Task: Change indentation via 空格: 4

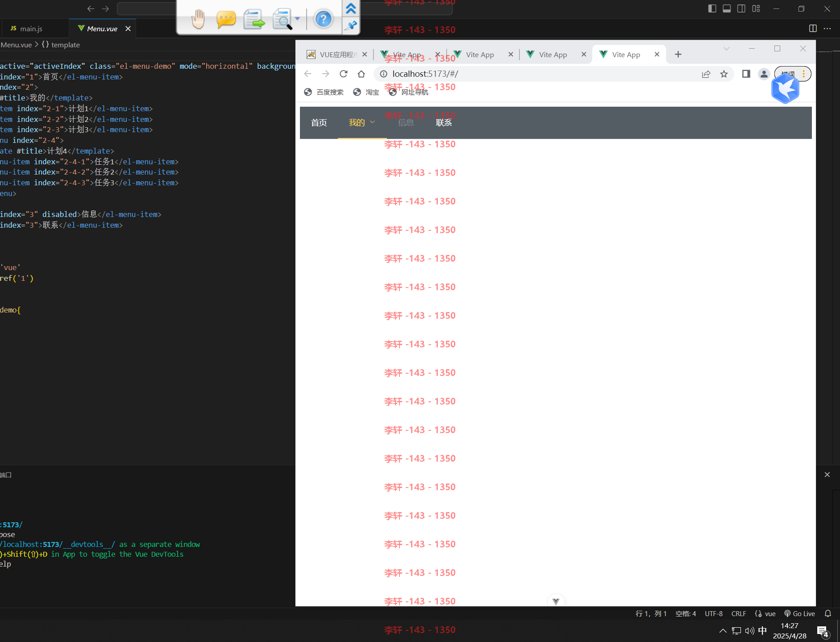Action: (x=686, y=613)
